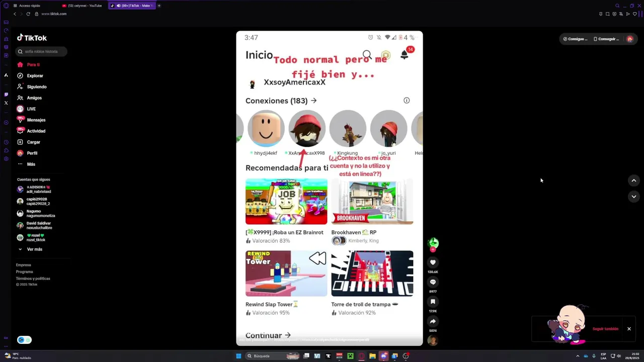This screenshot has height=362, width=644.
Task: Open a new browser tab
Action: pos(159,6)
